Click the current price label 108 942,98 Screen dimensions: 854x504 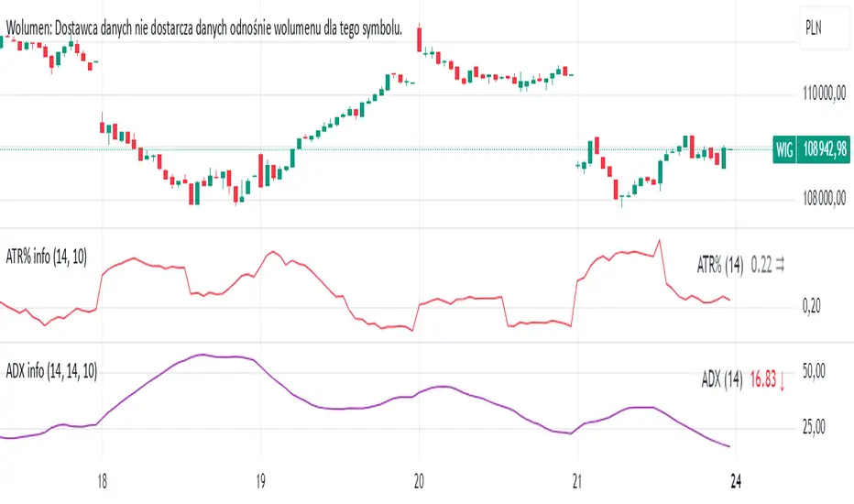pyautogui.click(x=824, y=149)
